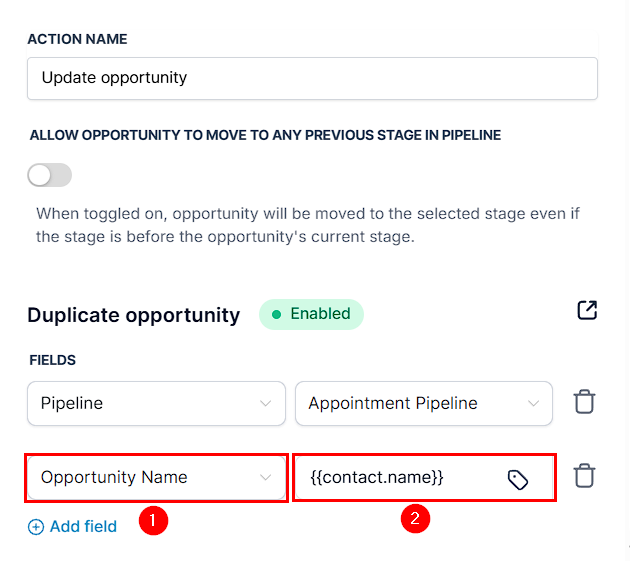The width and height of the screenshot is (630, 574).
Task: Click the Add field link
Action: (72, 527)
